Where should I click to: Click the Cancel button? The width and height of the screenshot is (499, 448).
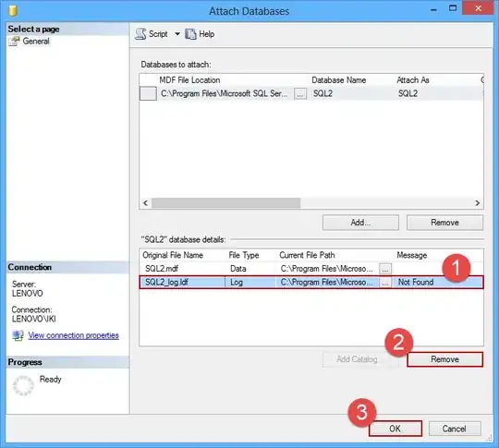click(455, 429)
